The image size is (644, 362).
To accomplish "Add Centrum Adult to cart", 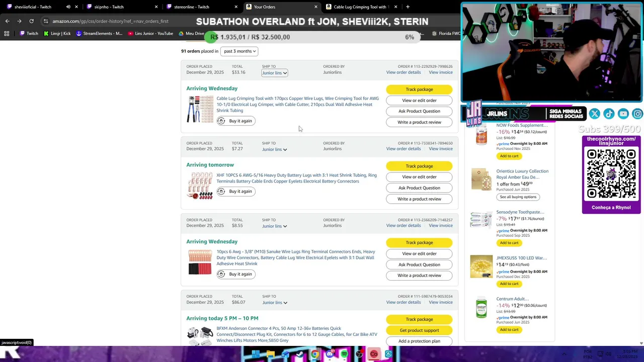I will [509, 330].
